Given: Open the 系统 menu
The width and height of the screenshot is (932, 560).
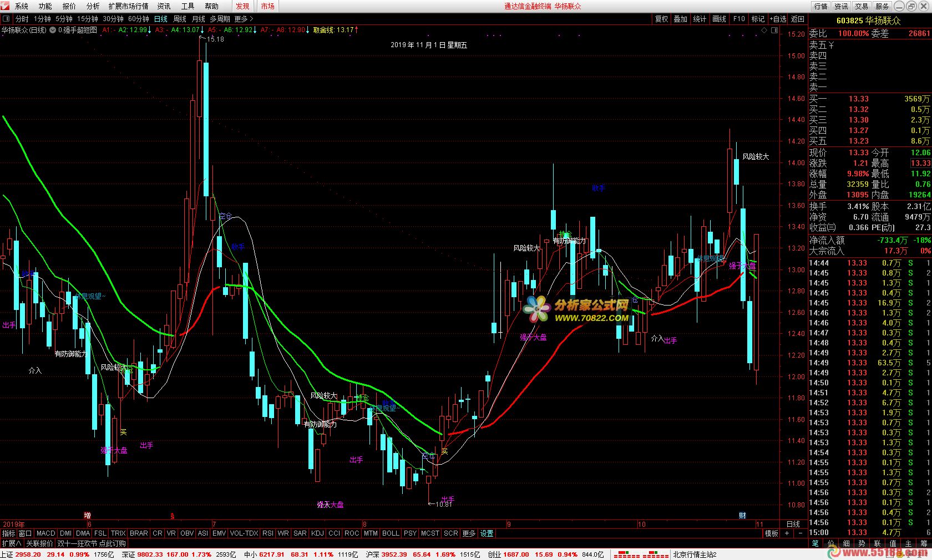Looking at the screenshot, I should 22,6.
